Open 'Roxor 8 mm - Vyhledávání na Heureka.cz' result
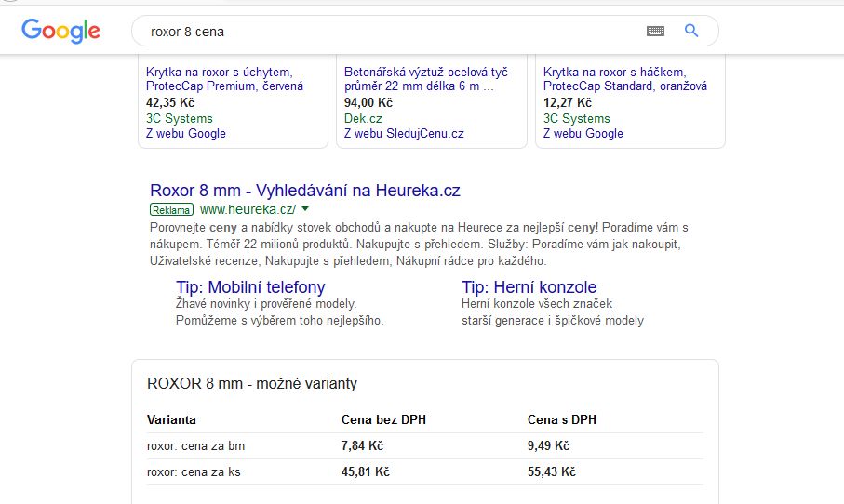Screen dimensions: 844x504 tap(304, 191)
